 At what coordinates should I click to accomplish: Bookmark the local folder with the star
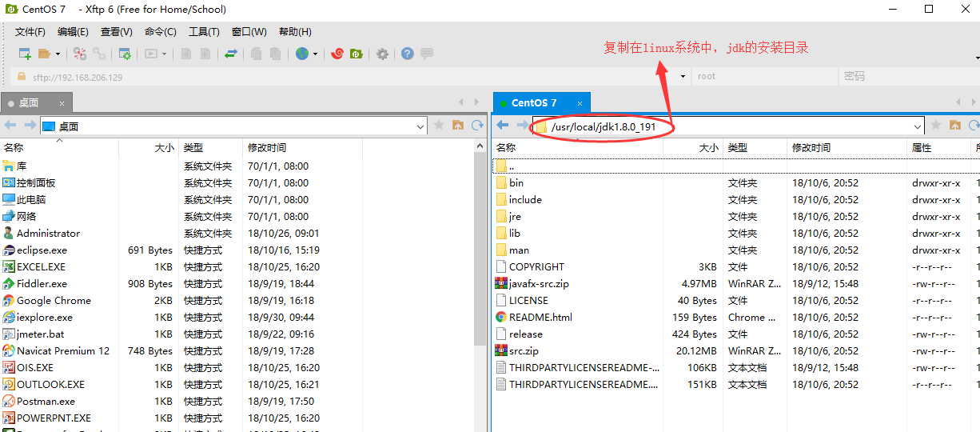click(x=439, y=126)
